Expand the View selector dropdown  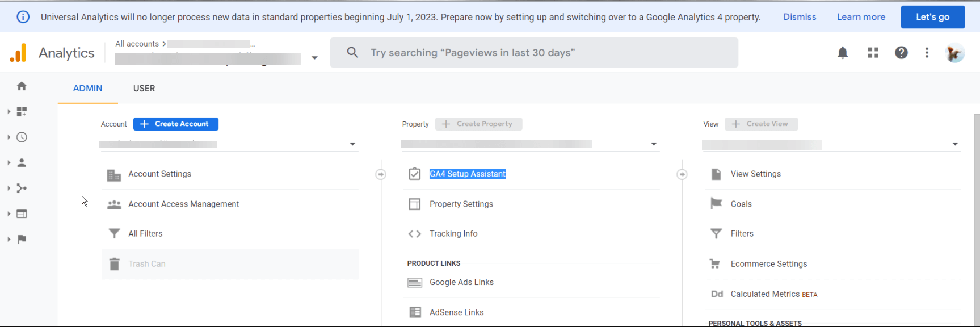point(831,144)
